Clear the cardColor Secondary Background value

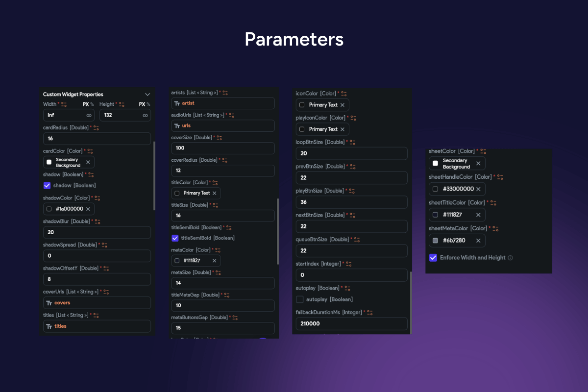[88, 162]
